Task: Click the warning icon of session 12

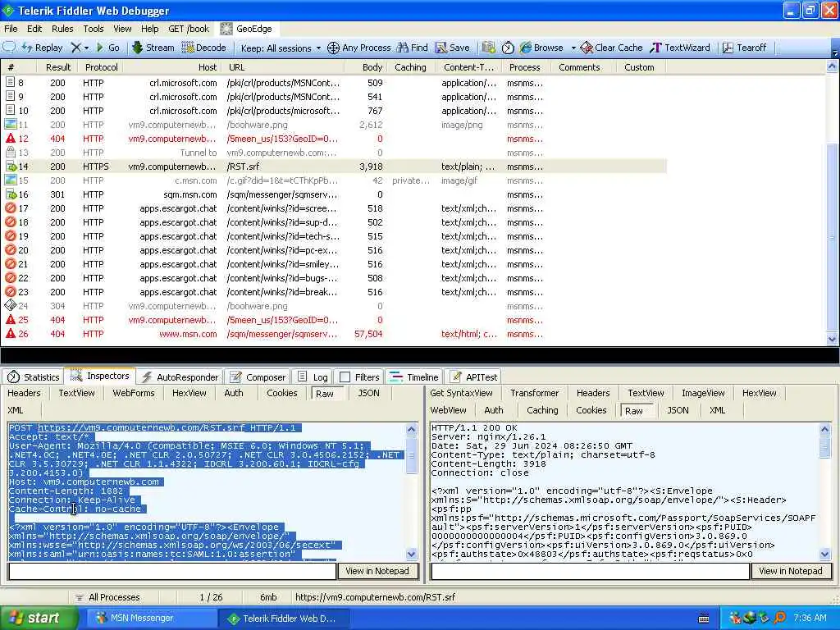Action: (x=10, y=138)
